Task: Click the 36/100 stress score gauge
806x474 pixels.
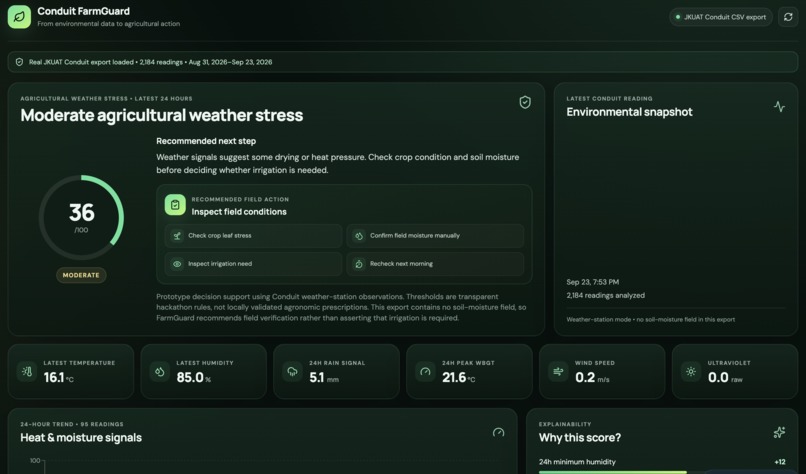Action: [81, 217]
